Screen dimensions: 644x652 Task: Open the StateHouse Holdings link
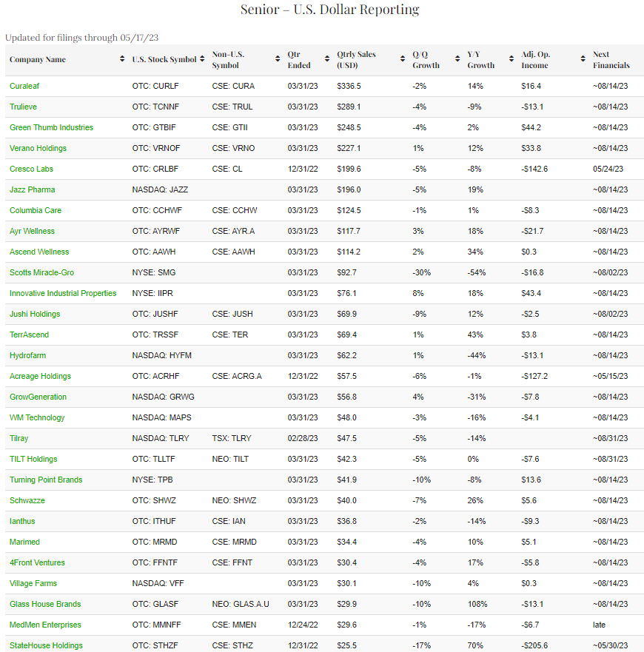46,645
